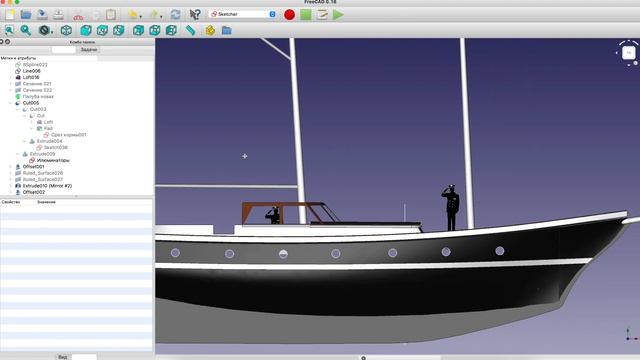640x360 pixels.
Task: Select Offset001 in the tree
Action: click(x=33, y=167)
